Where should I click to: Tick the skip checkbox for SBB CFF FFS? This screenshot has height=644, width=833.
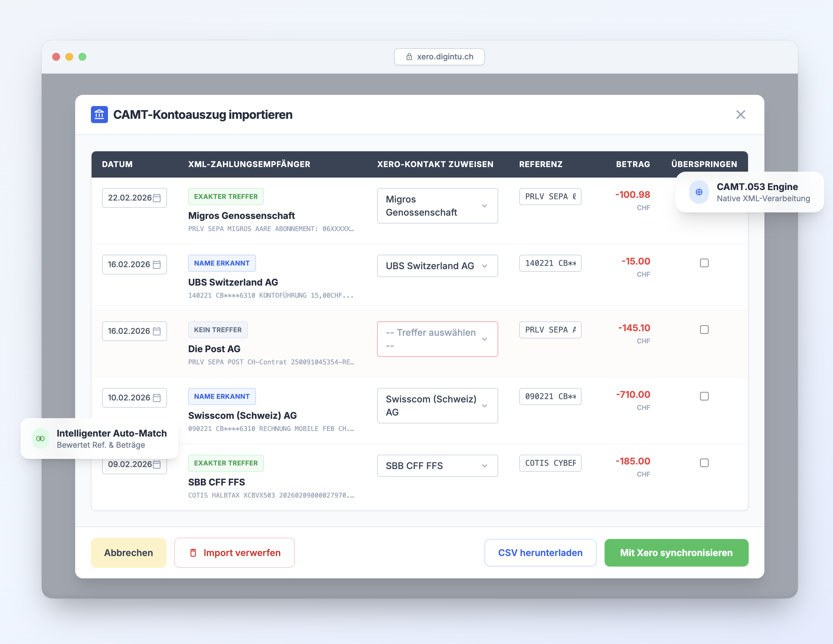[704, 463]
